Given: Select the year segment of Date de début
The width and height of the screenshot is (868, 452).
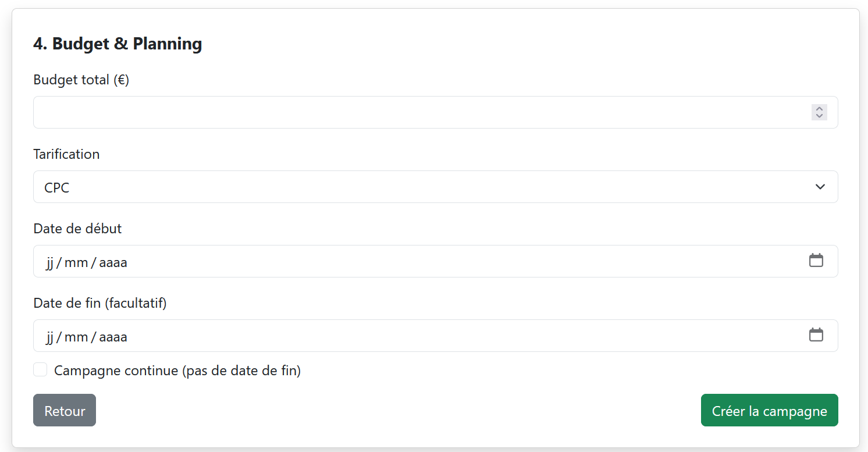Looking at the screenshot, I should pos(113,262).
